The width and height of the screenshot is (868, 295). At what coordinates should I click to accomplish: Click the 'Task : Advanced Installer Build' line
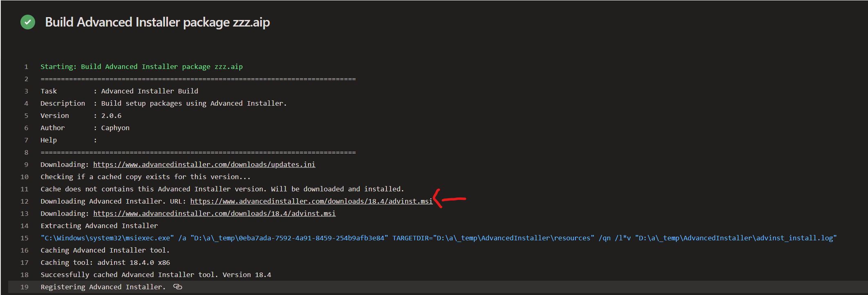pyautogui.click(x=119, y=91)
